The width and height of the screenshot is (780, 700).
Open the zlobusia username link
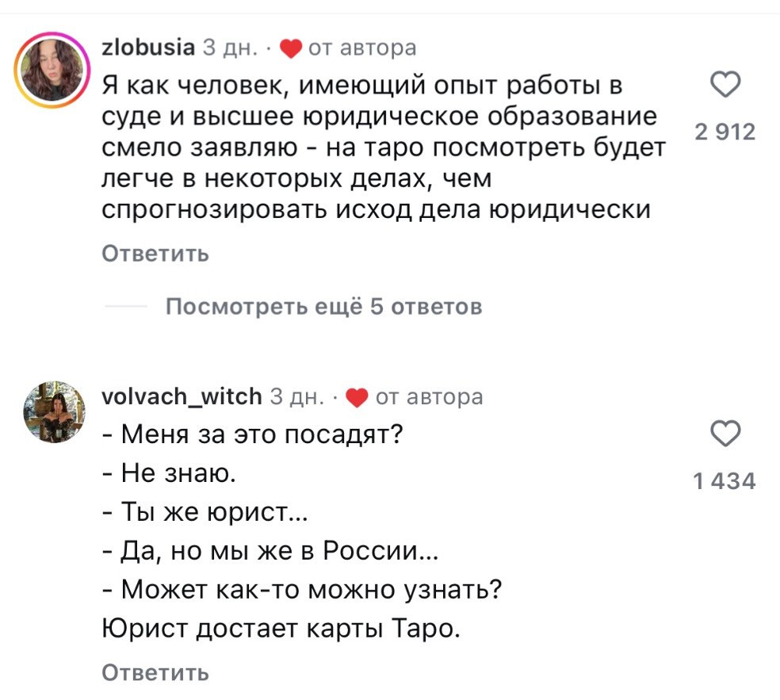[x=148, y=48]
